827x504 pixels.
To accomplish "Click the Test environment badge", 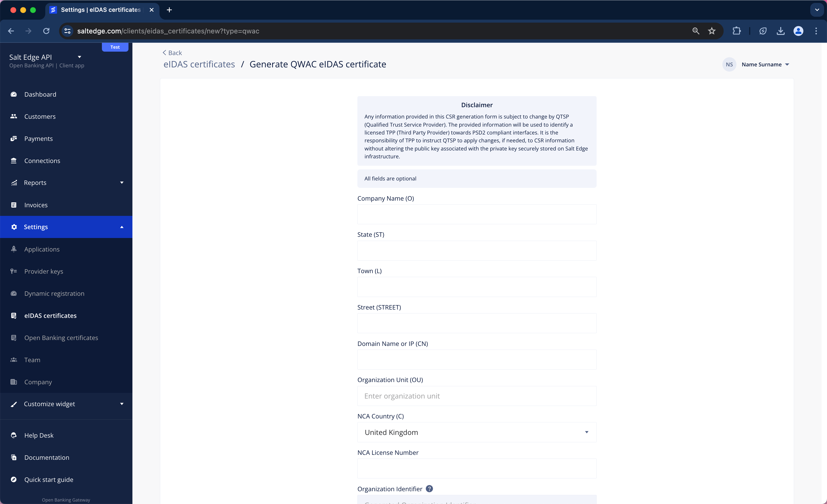I will pyautogui.click(x=115, y=47).
